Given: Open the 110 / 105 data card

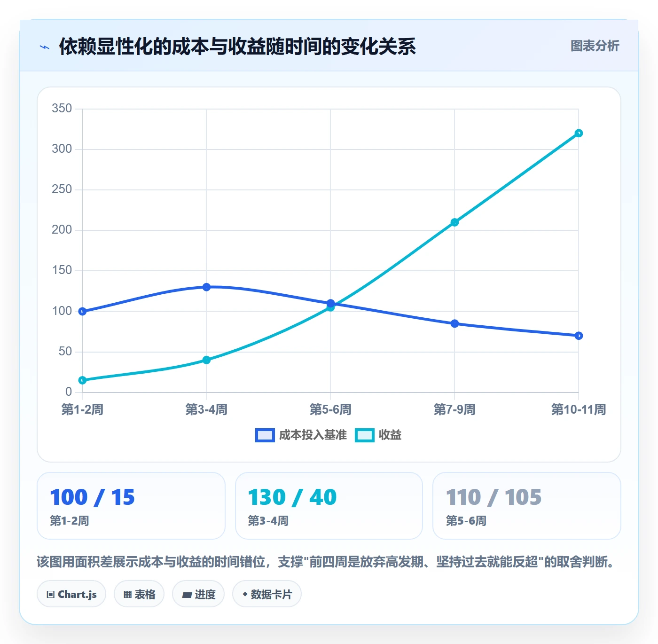Looking at the screenshot, I should (527, 506).
